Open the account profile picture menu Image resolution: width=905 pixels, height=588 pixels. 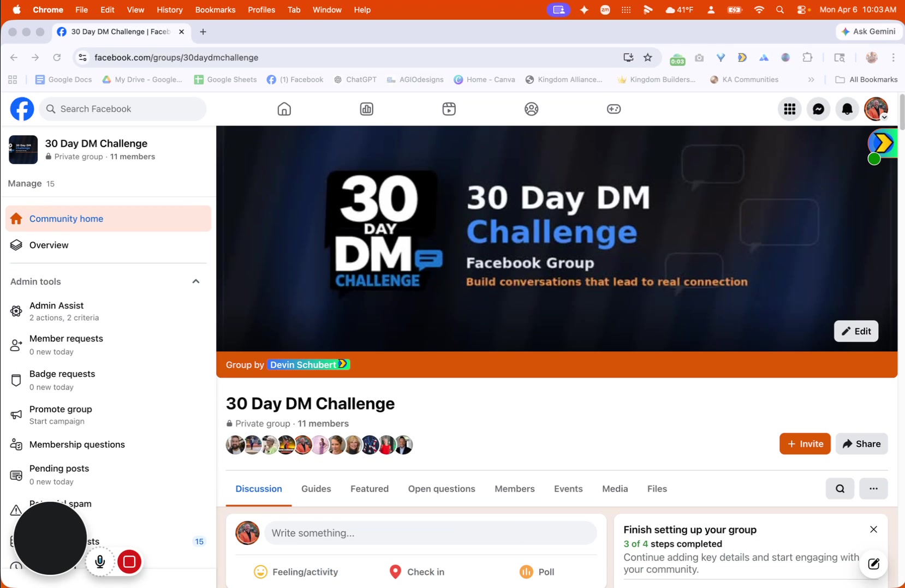pos(876,109)
